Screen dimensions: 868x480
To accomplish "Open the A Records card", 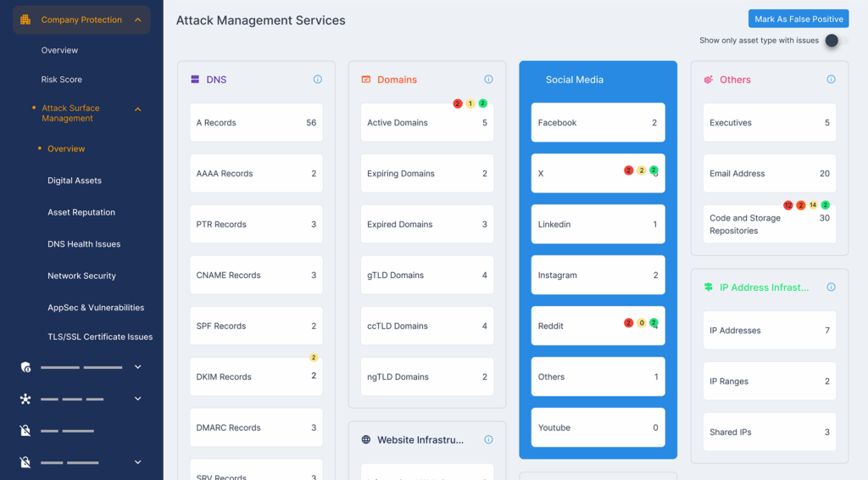I will click(x=256, y=122).
